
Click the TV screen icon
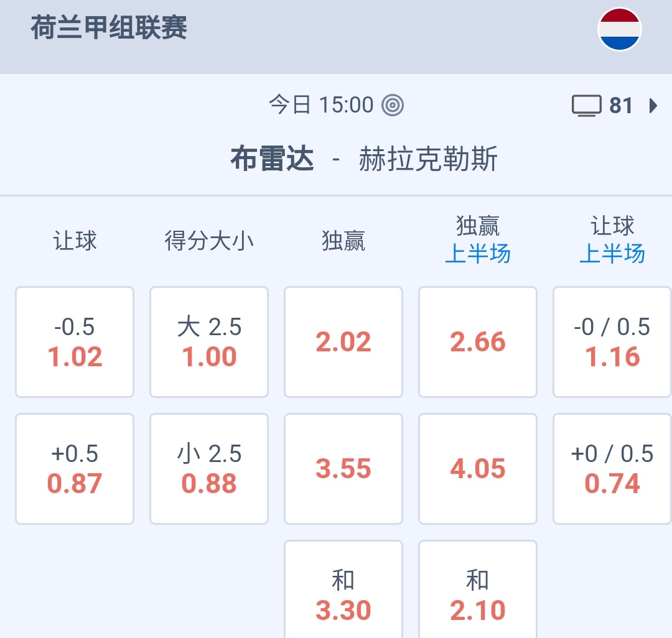tap(586, 106)
